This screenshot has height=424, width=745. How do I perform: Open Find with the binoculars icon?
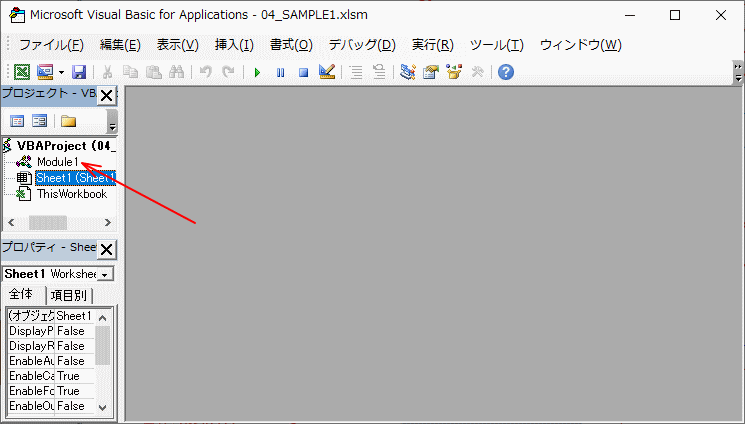[x=177, y=72]
